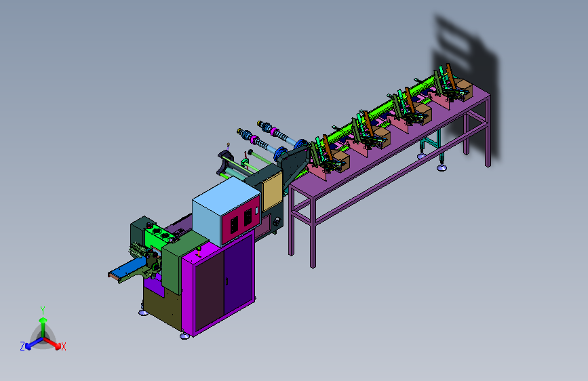Select the blue outfeed conveyor belt
Viewport: 588px width, 381px height.
[x=128, y=268]
